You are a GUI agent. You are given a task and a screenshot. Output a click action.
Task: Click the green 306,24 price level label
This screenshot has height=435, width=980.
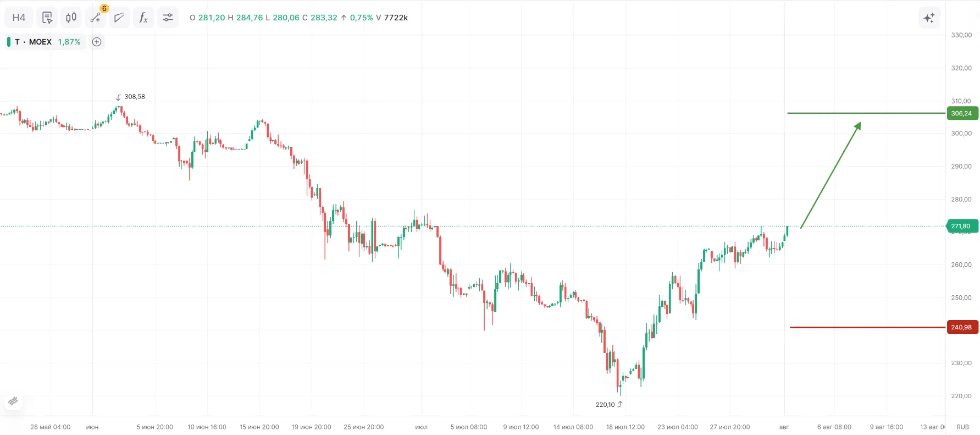click(962, 113)
